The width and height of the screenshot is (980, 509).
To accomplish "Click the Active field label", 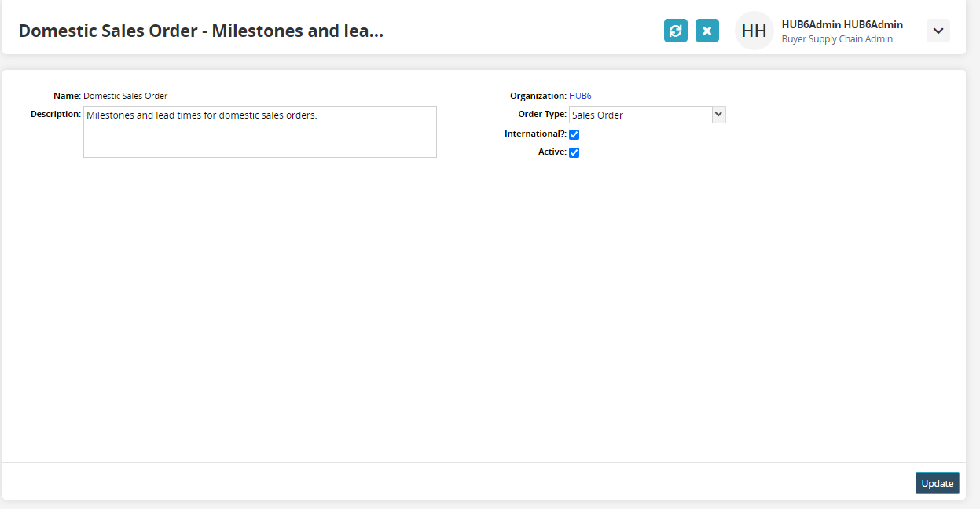I will tap(552, 152).
